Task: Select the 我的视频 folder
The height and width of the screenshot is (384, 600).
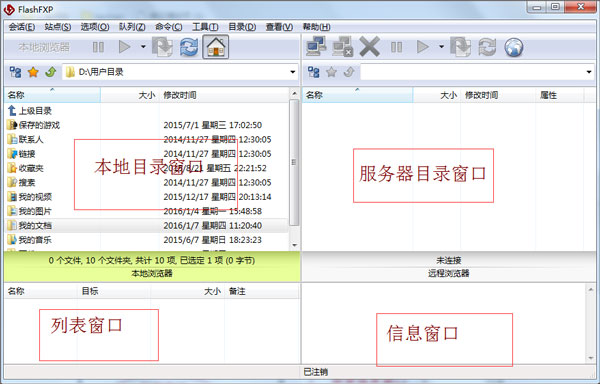Action: click(x=29, y=197)
